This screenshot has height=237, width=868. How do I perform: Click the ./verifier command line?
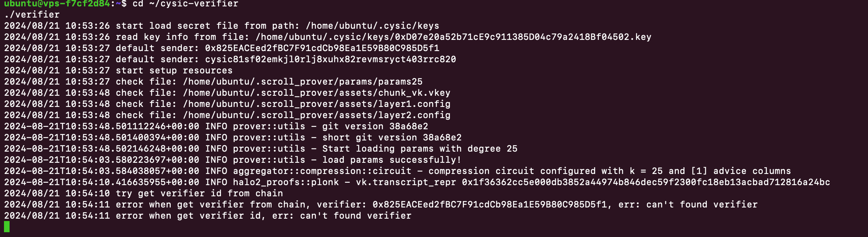click(x=32, y=15)
